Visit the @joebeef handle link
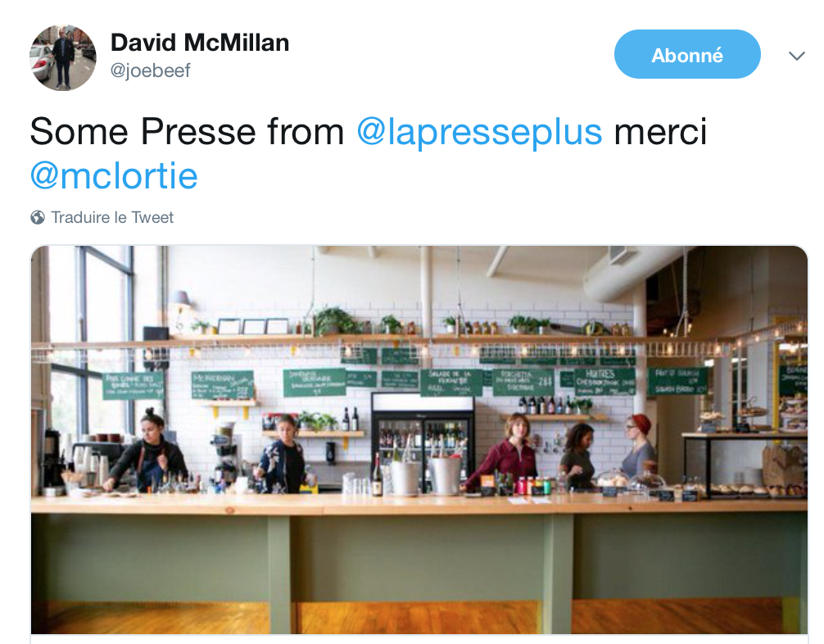This screenshot has width=824, height=644. (x=150, y=70)
